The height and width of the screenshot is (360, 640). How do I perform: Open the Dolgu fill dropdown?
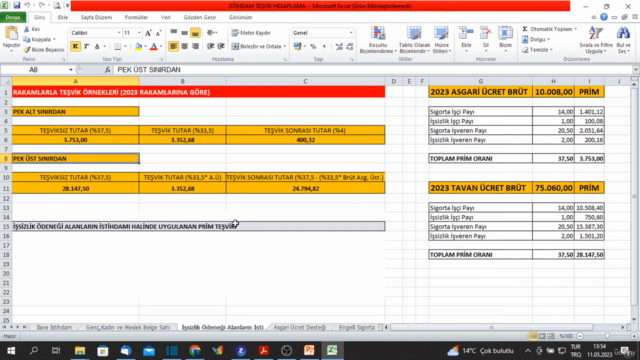[536, 39]
